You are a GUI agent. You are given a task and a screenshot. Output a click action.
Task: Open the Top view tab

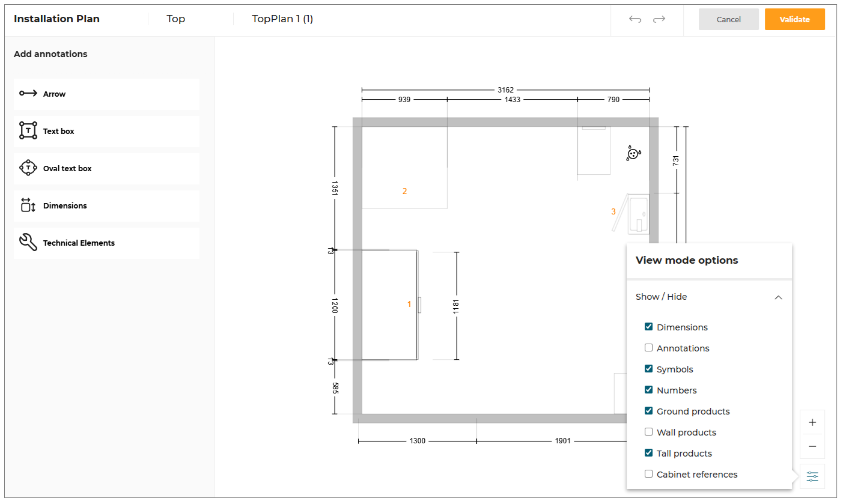175,19
